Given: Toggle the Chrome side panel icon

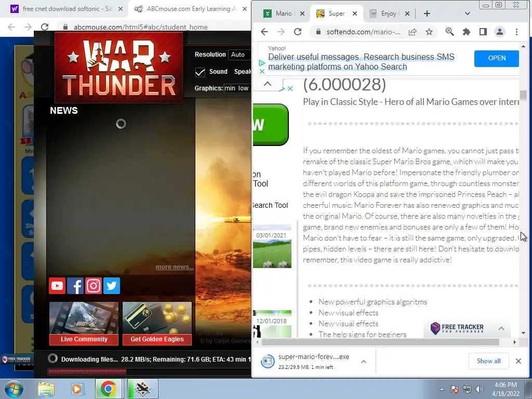Looking at the screenshot, I should [x=483, y=32].
